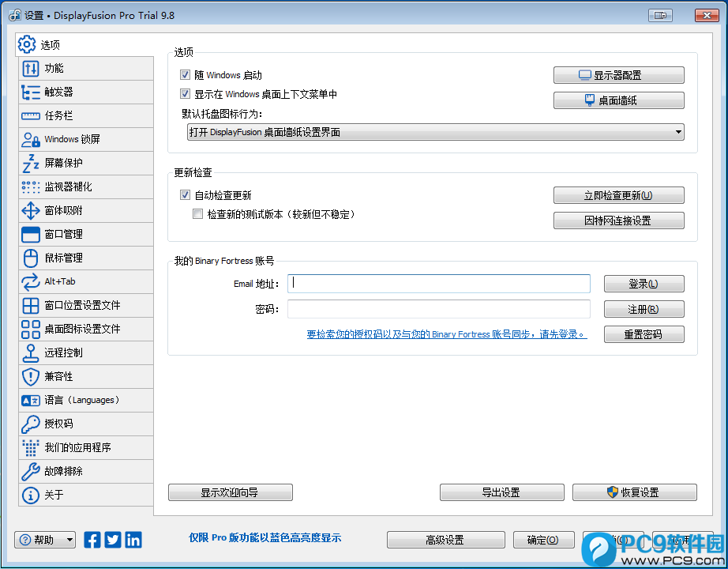Switch to the 监视器褪化 tab label
The image size is (728, 569).
point(68,187)
